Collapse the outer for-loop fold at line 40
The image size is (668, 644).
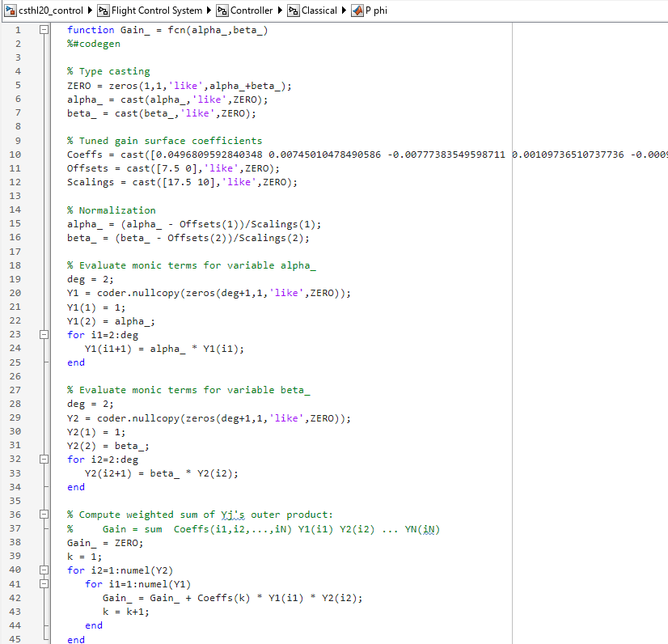click(44, 570)
